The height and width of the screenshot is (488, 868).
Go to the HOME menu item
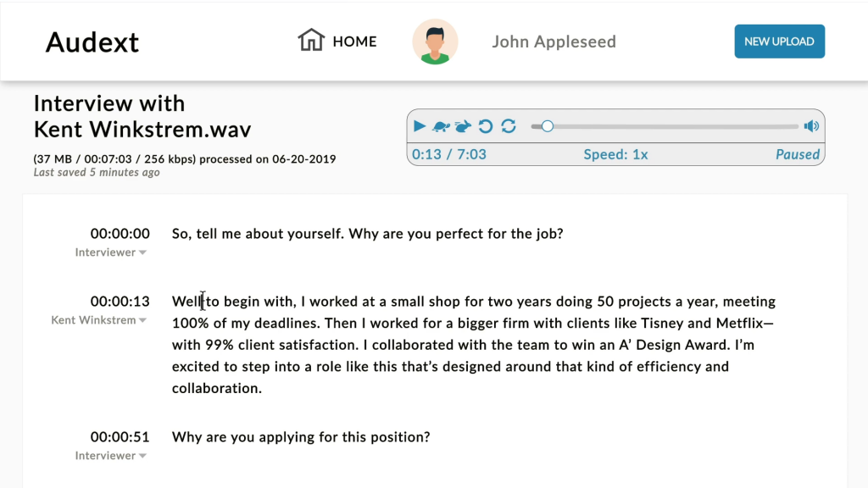[354, 42]
